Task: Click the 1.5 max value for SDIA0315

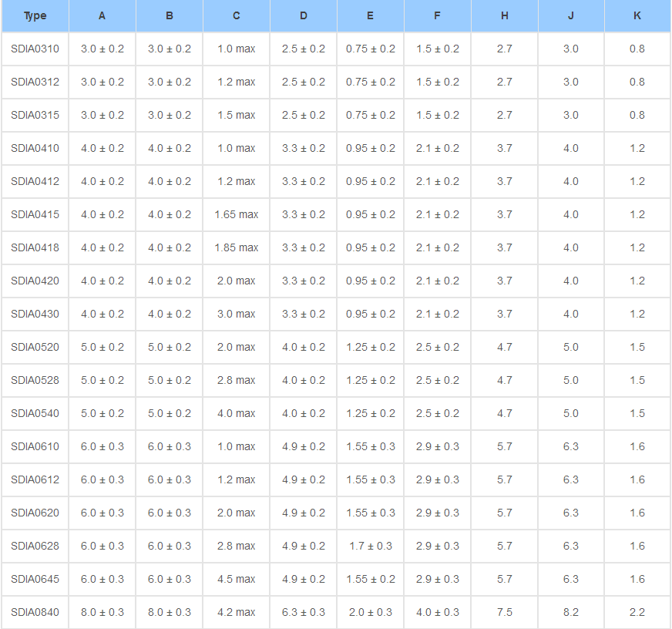Action: pos(236,115)
